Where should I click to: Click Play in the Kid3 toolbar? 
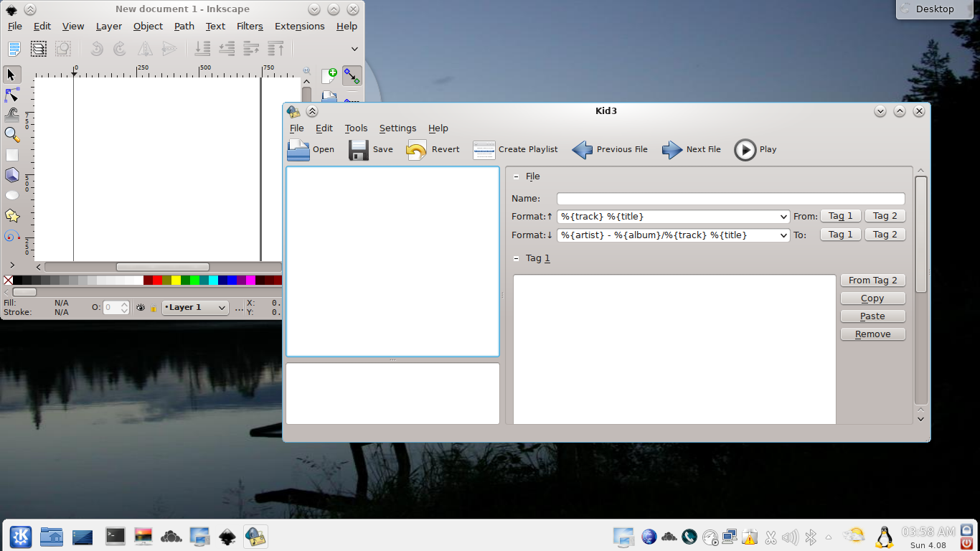[755, 149]
